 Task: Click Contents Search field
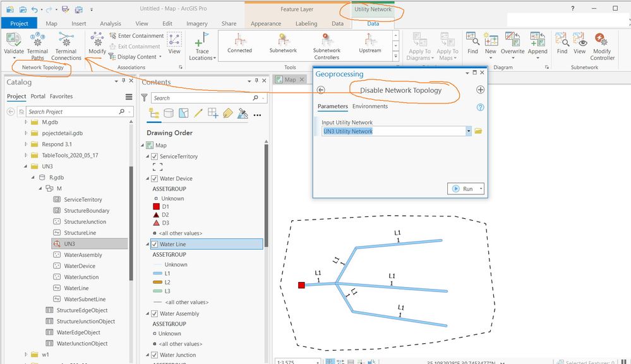[x=201, y=98]
